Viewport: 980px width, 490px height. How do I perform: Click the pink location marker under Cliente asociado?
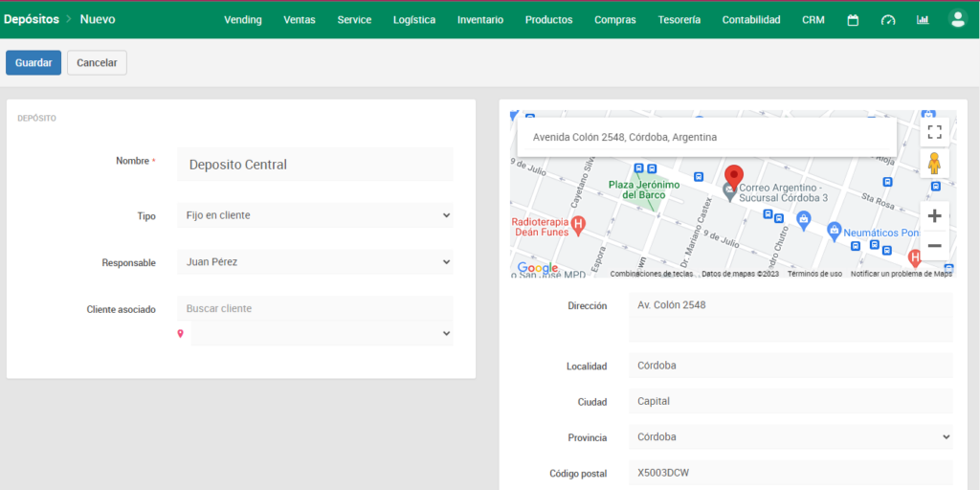181,334
